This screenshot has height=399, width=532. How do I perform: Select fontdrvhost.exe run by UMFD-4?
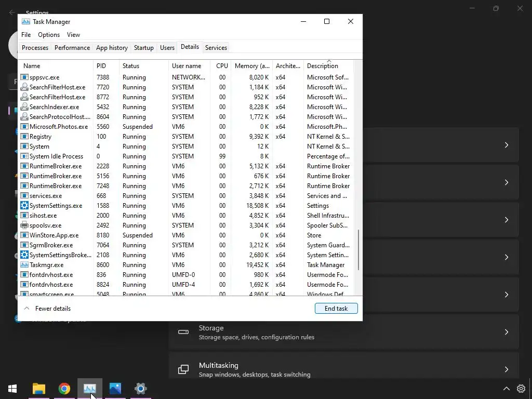pyautogui.click(x=186, y=285)
